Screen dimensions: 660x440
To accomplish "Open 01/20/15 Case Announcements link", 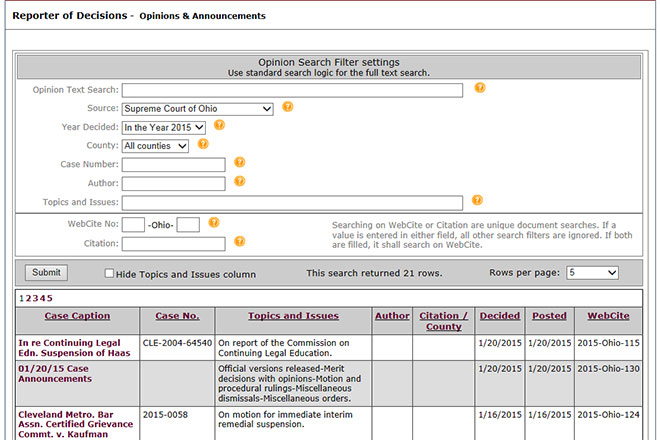I will (55, 373).
